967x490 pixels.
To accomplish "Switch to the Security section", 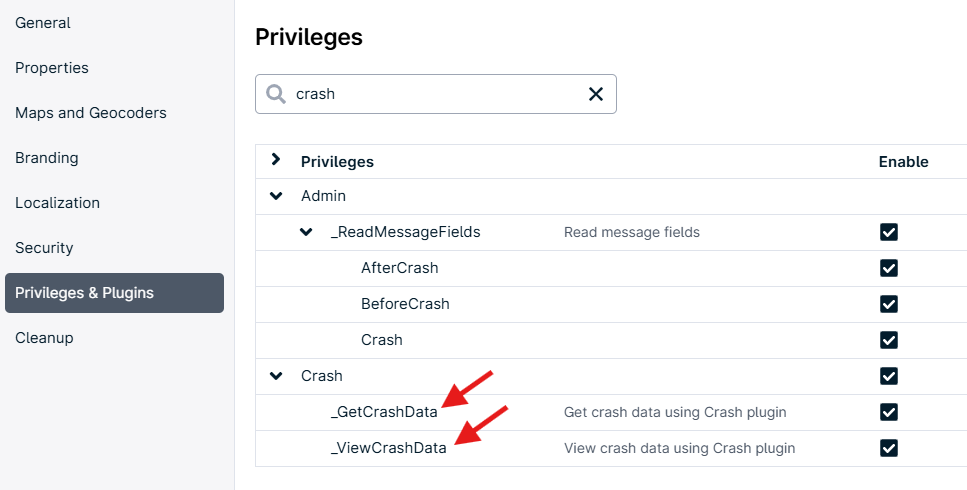I will tap(44, 248).
